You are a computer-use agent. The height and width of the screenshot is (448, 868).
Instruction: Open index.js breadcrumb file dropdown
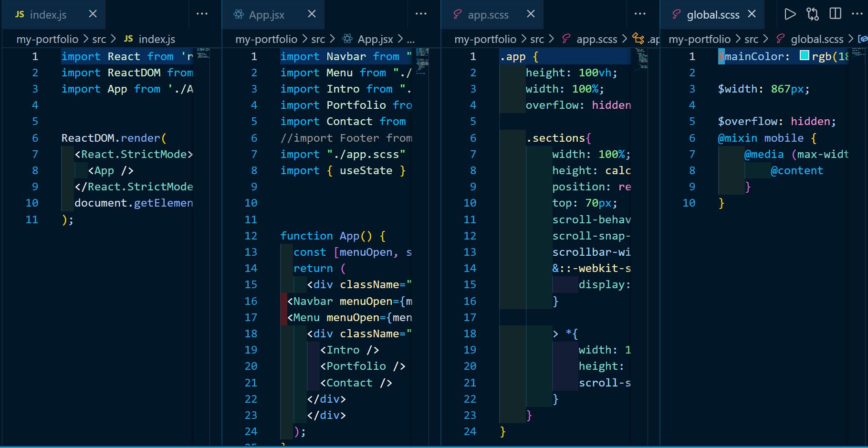tap(157, 39)
